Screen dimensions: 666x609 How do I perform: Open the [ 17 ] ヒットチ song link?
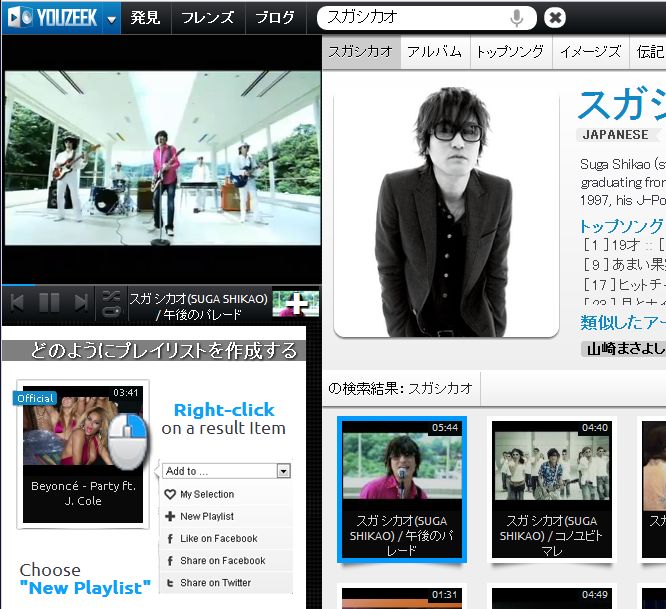click(624, 285)
